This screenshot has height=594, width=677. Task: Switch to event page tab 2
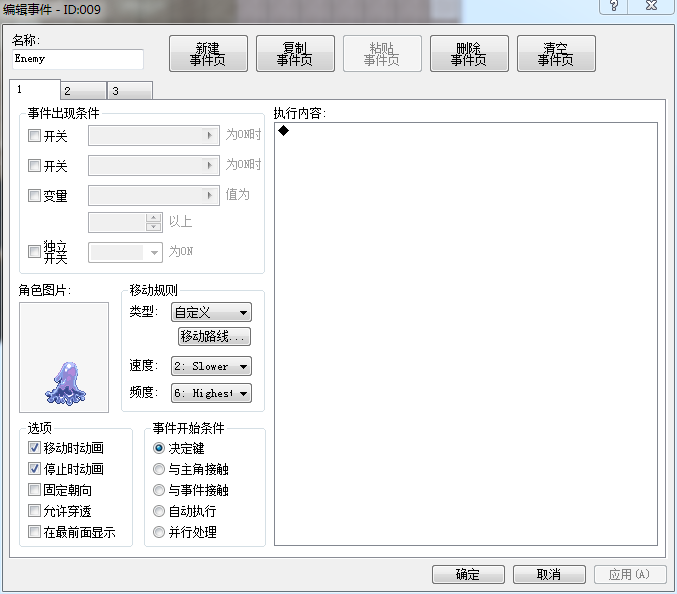pos(84,91)
